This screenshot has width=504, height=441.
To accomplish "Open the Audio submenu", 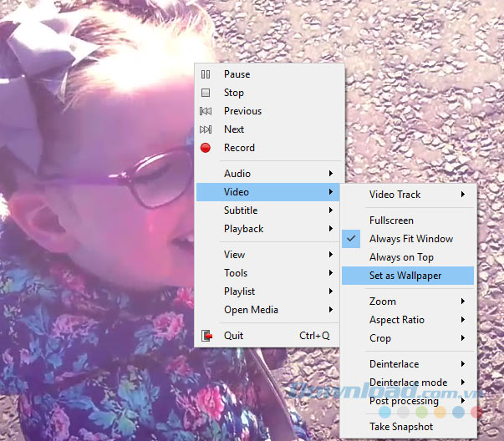I will coord(268,174).
